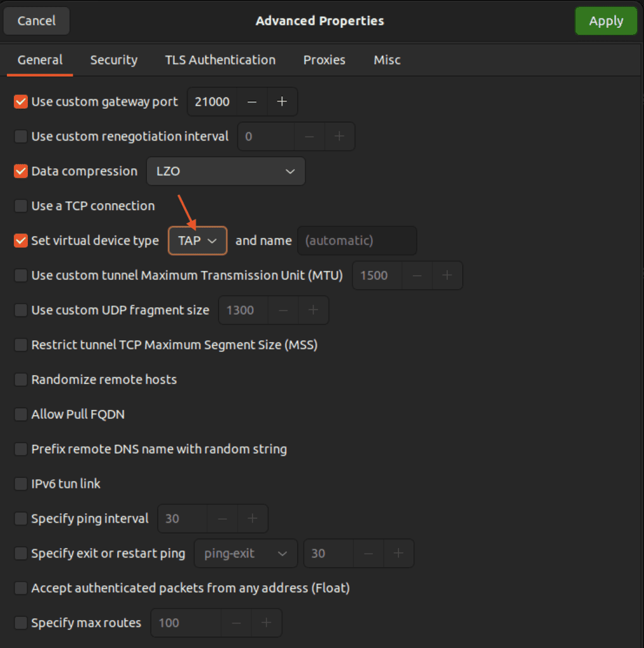Image resolution: width=644 pixels, height=648 pixels.
Task: Click the green Apply button
Action: (605, 21)
